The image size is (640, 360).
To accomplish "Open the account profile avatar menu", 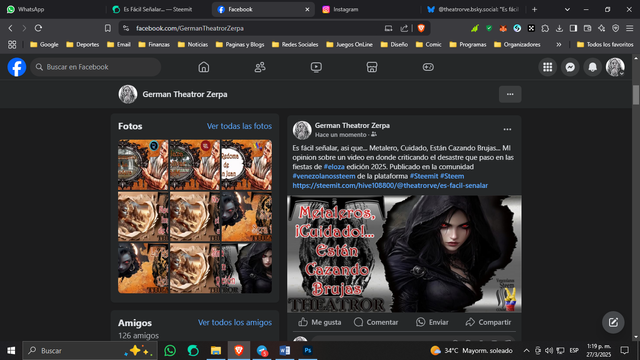I will coord(615,67).
